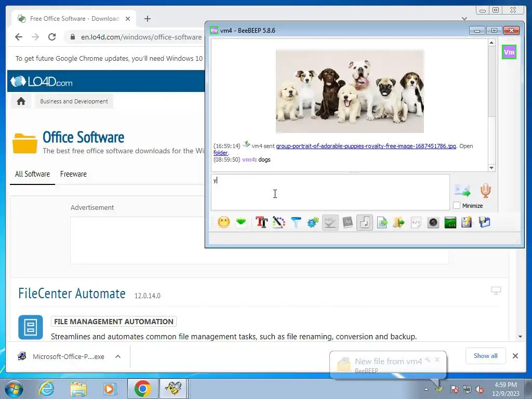Open the received file's folder link

(x=220, y=153)
